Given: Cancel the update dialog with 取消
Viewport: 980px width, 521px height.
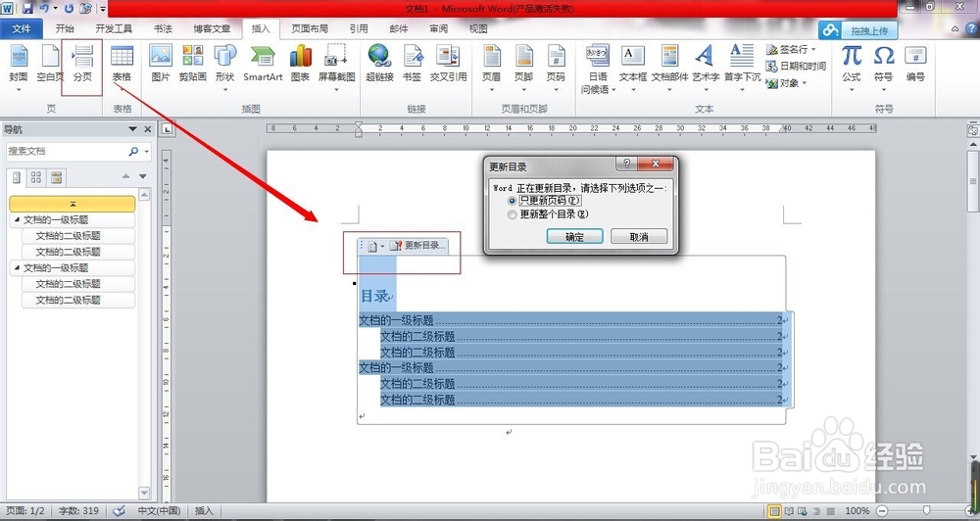Looking at the screenshot, I should pyautogui.click(x=639, y=237).
